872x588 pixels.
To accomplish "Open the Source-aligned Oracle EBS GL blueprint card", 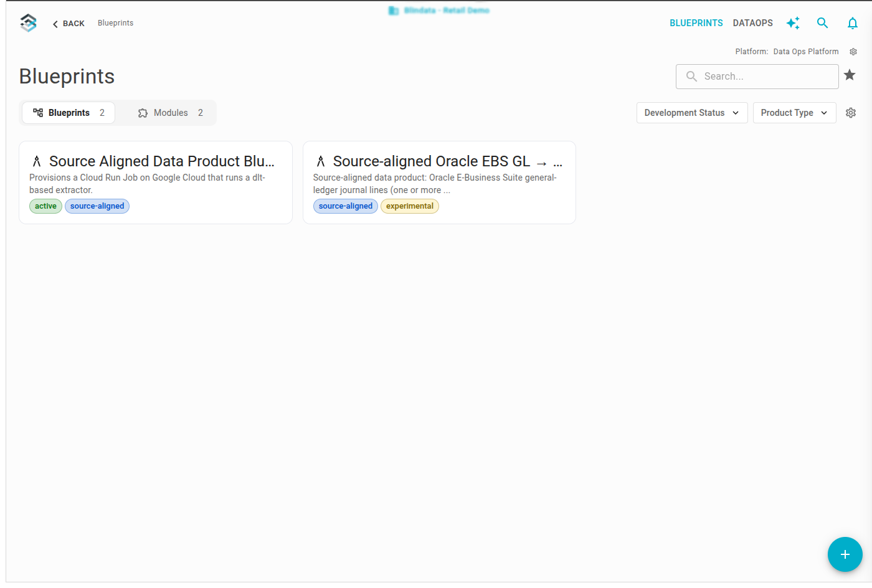I will coord(439,183).
